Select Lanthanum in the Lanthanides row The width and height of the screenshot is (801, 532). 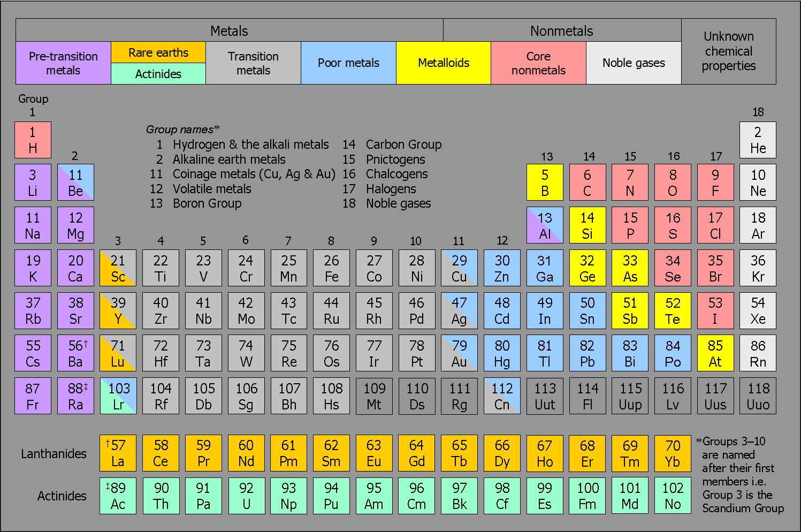coord(118,453)
